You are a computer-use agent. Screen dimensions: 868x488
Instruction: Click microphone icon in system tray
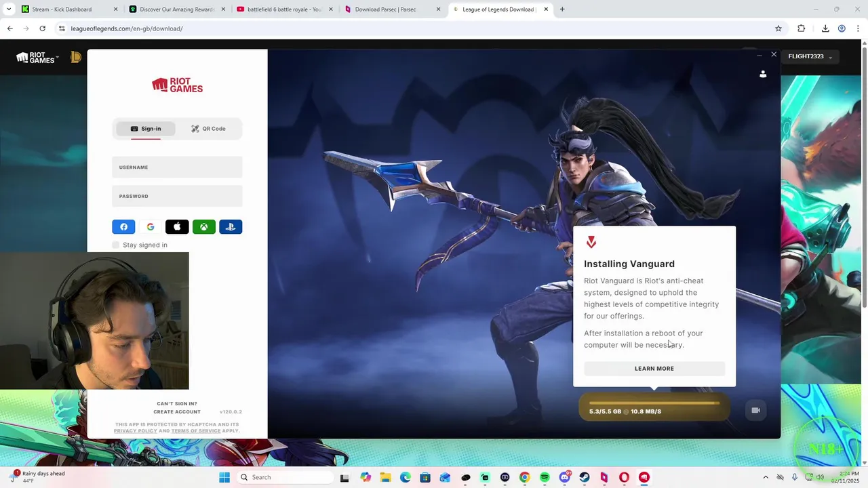tap(795, 477)
